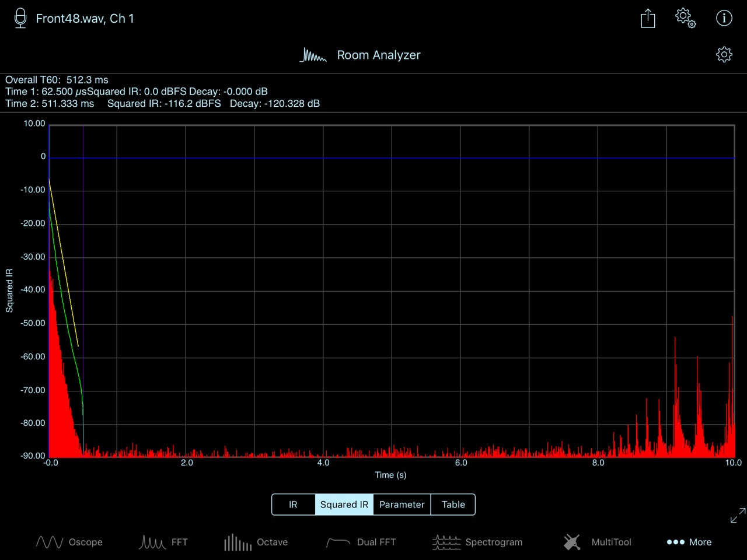The width and height of the screenshot is (747, 560).
Task: Switch to the IR view
Action: pos(293,505)
